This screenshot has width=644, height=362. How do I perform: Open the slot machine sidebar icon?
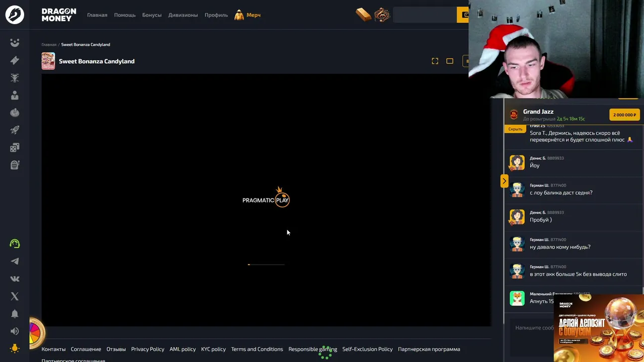(x=15, y=165)
